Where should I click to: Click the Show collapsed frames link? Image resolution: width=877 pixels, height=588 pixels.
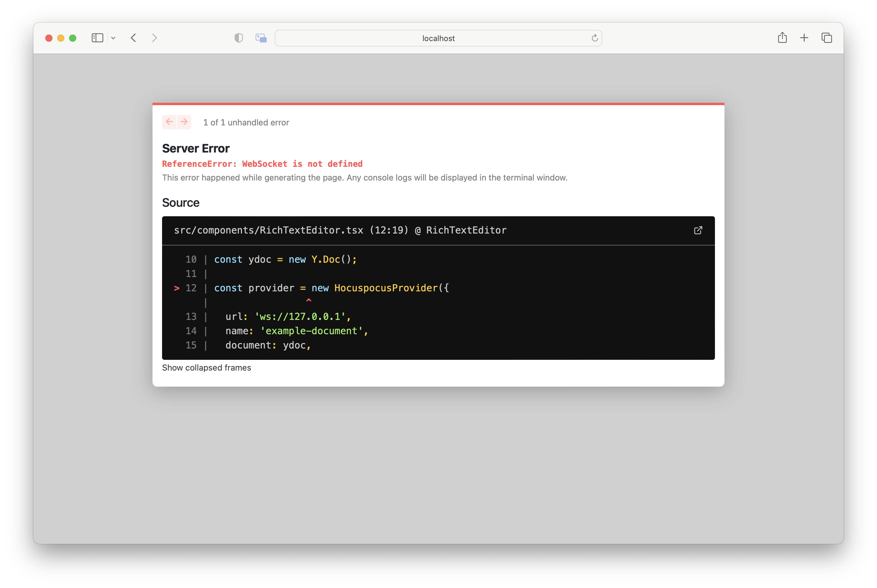coord(207,368)
